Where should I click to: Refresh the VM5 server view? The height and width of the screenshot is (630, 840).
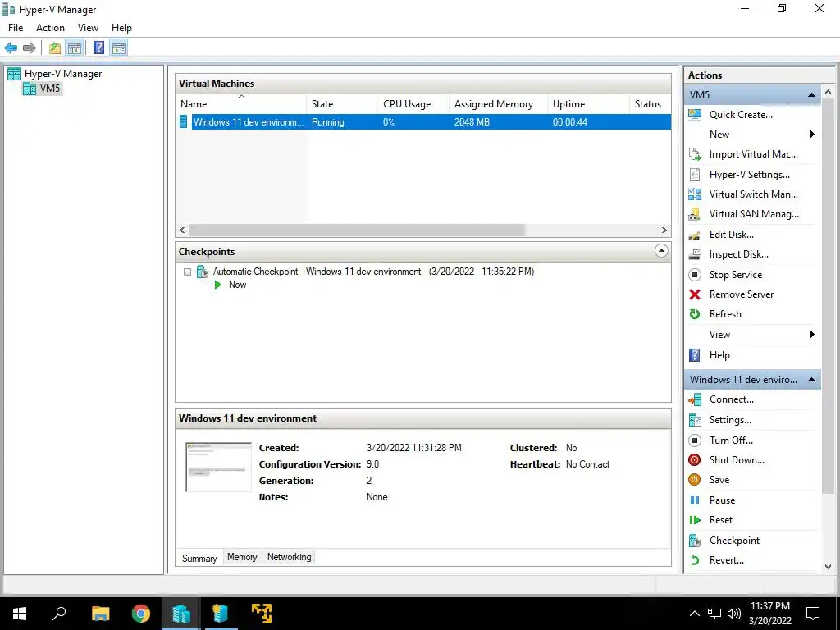725,314
